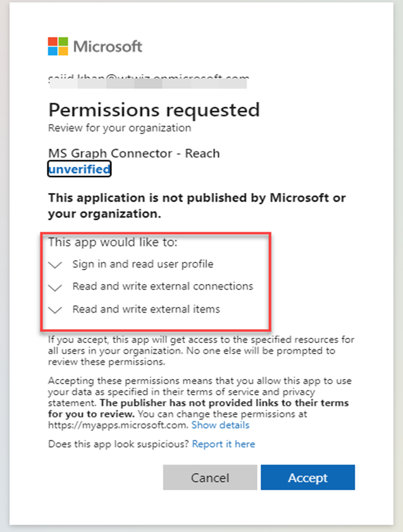Click the bold not-published-by-Microsoft warning text
Viewport: 403px width, 532px height.
coord(197,206)
